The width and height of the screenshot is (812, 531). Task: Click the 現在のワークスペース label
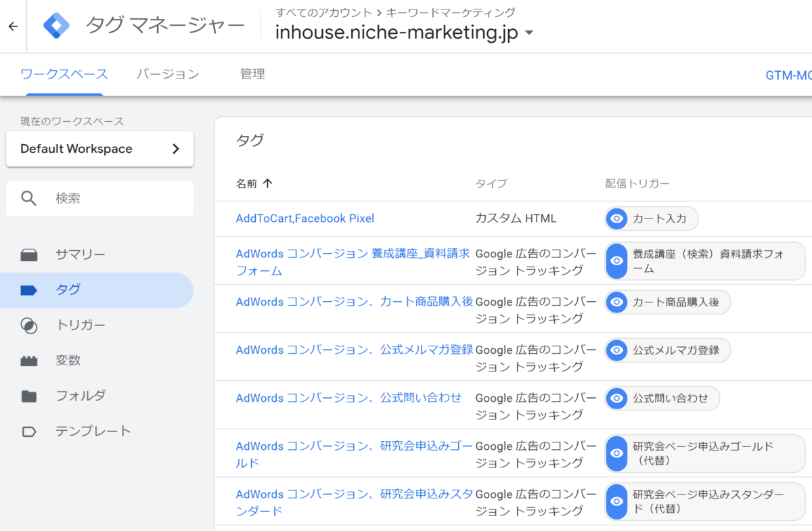pyautogui.click(x=72, y=121)
